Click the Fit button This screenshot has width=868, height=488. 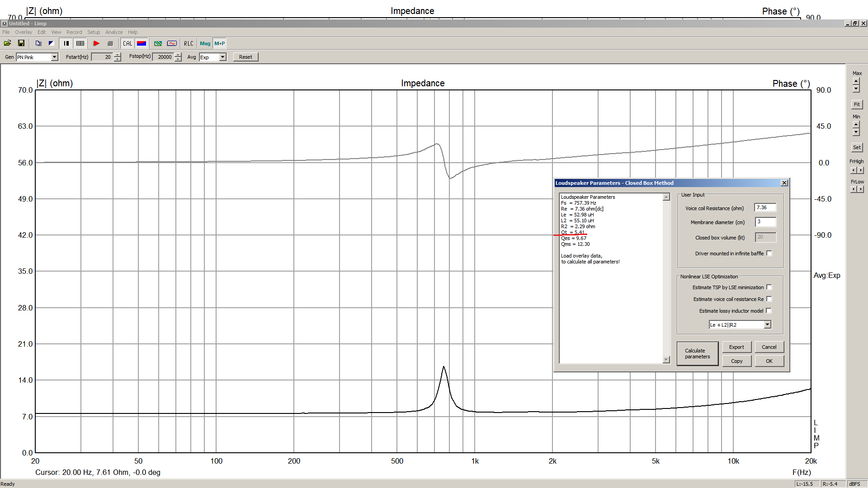pos(857,104)
